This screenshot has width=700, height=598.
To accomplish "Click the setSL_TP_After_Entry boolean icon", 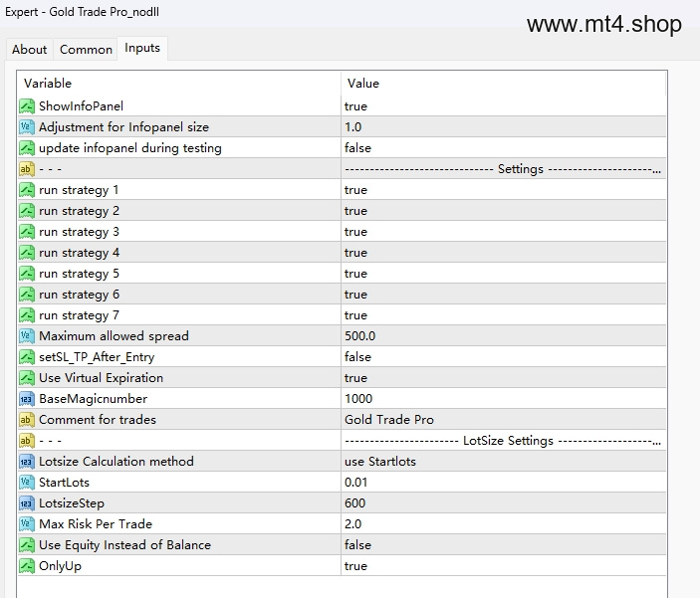I will click(x=27, y=357).
